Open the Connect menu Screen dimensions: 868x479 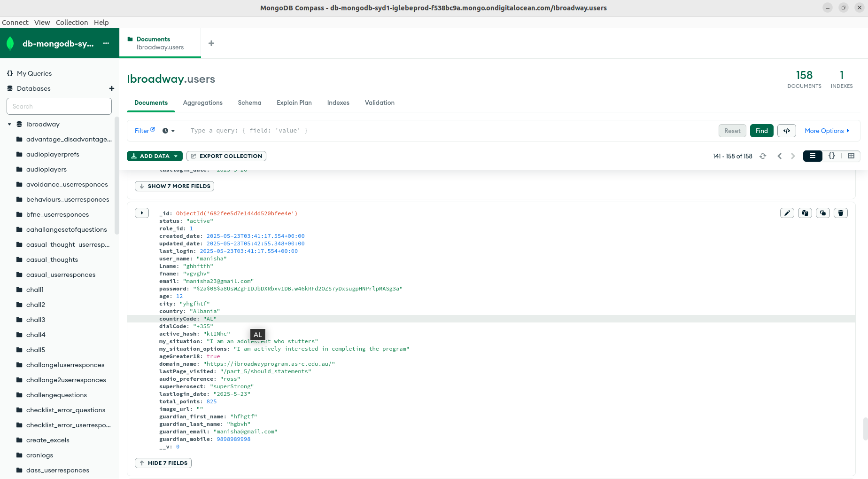(15, 23)
